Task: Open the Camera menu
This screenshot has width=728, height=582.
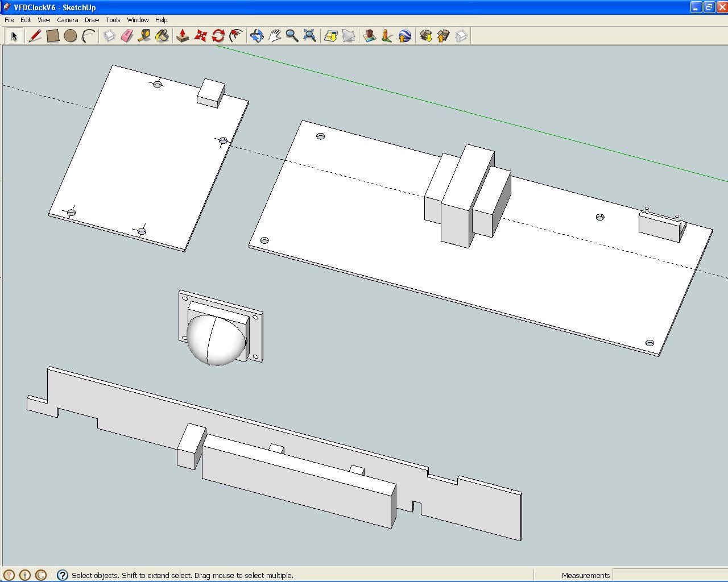Action: [x=68, y=20]
